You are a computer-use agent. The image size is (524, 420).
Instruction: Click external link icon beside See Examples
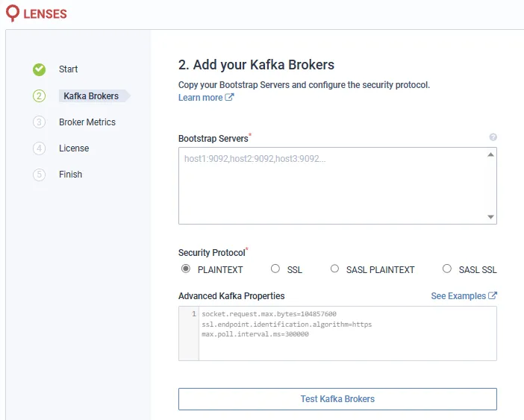click(x=492, y=295)
